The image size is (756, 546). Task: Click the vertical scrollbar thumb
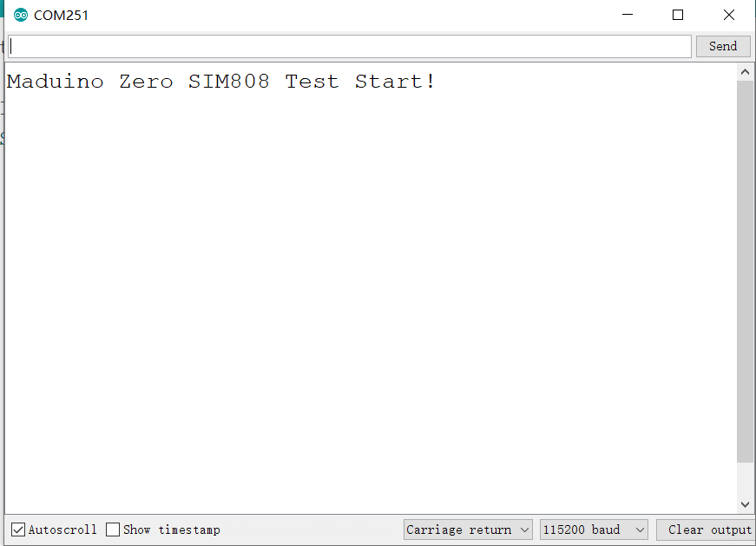tap(745, 272)
